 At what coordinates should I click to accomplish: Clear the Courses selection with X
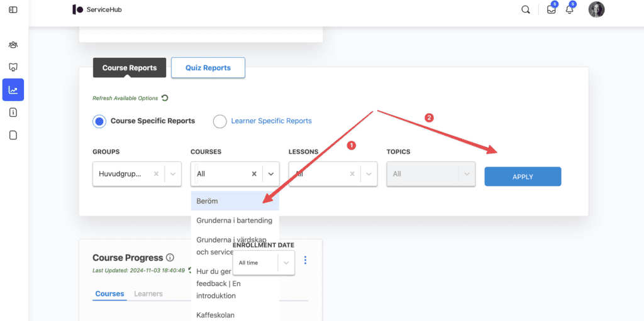(254, 173)
